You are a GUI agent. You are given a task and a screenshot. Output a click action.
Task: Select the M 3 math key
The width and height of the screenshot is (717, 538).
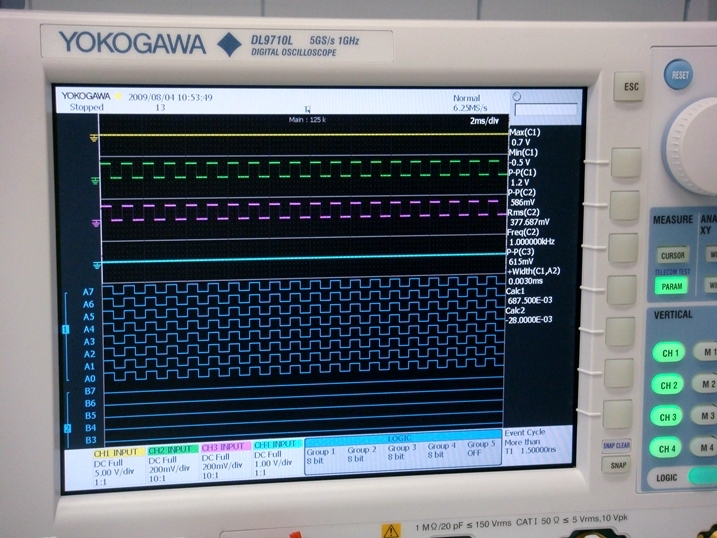coord(705,415)
